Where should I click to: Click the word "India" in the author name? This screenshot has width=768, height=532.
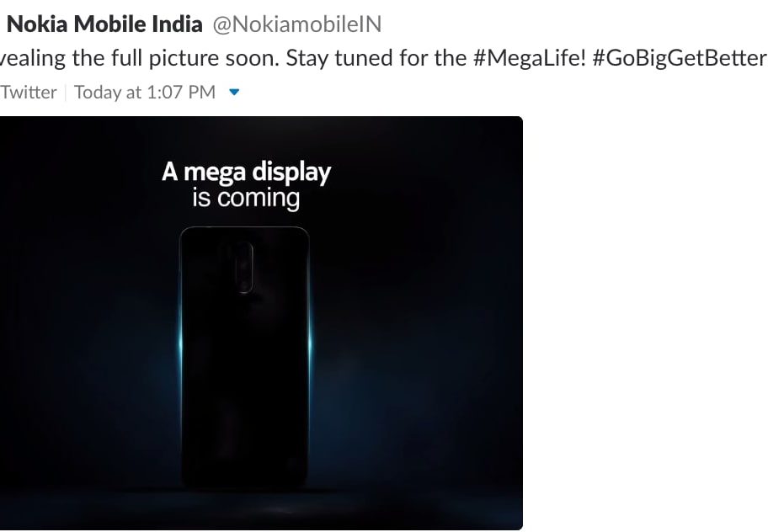[178, 24]
